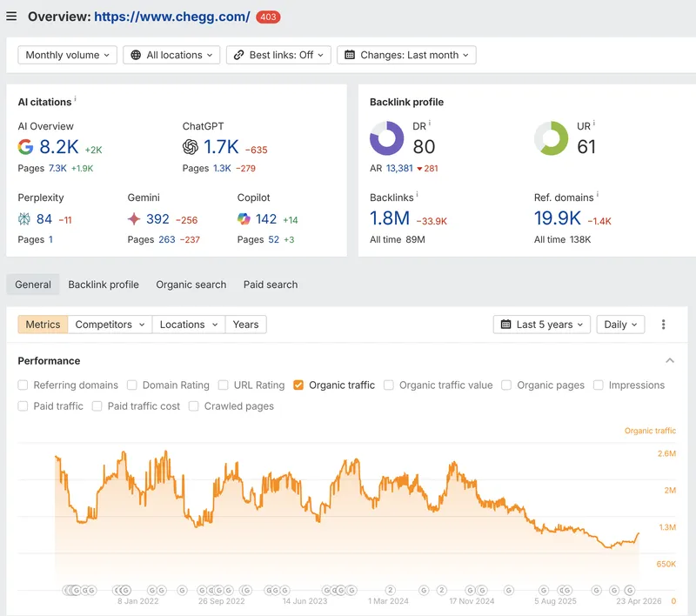Enable the Domain Rating checkbox
The width and height of the screenshot is (696, 616).
[x=132, y=385]
